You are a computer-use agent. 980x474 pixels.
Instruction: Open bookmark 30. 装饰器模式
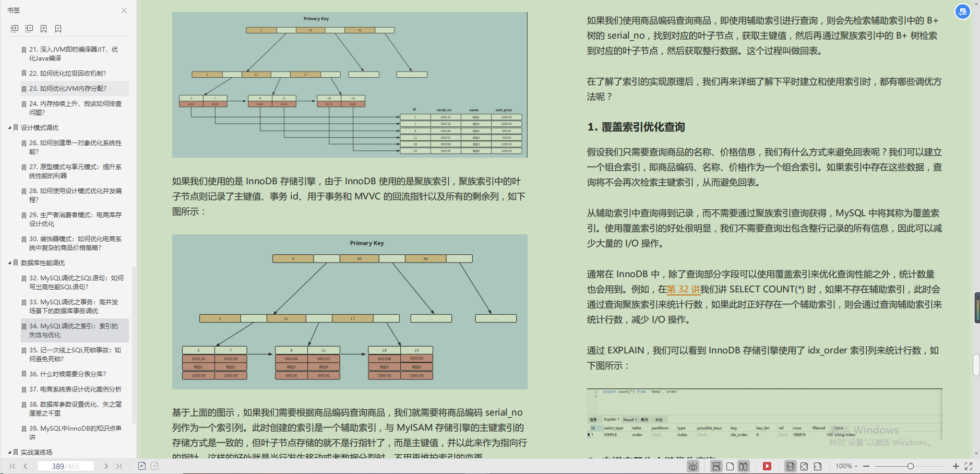pos(74,243)
